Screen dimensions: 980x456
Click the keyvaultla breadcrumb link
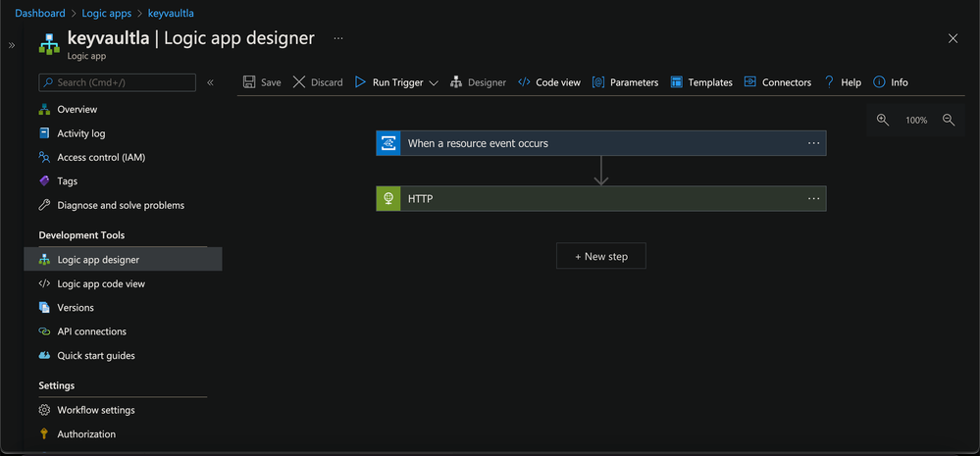pos(171,13)
